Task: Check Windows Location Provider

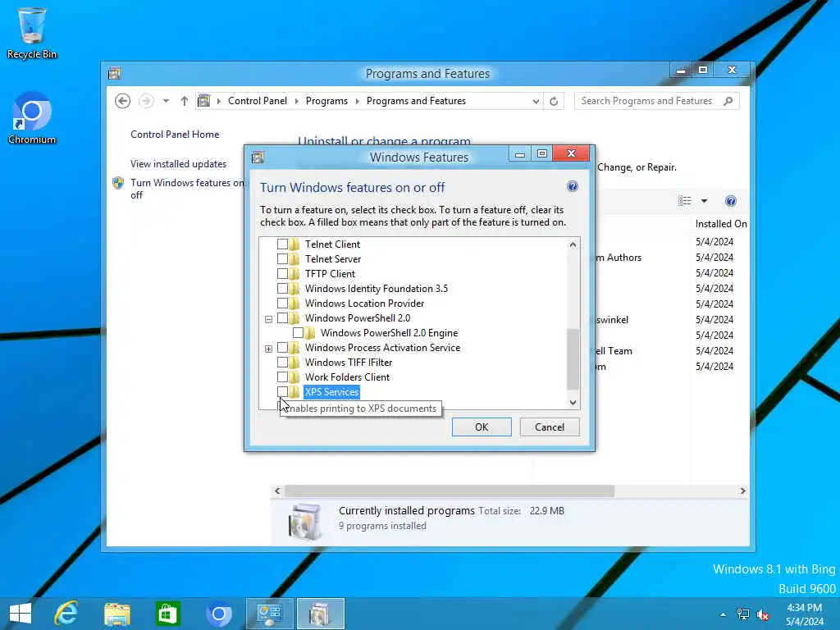Action: (x=282, y=304)
